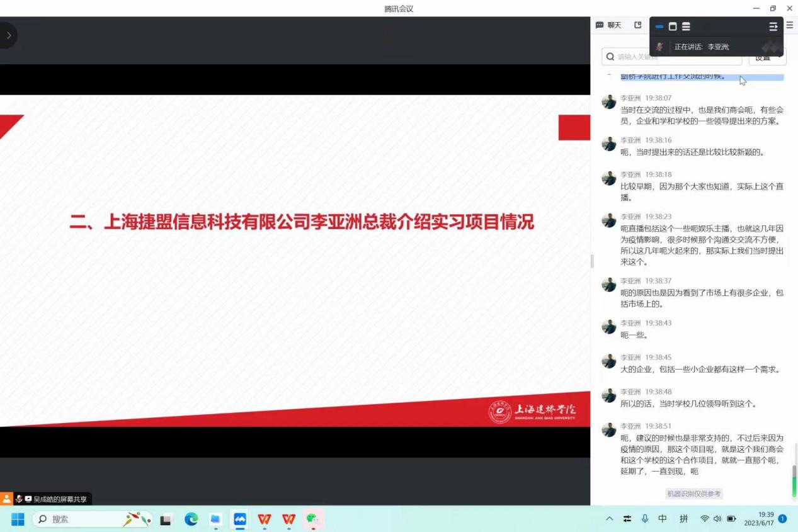Open the volume speaker tray icon
Image resolution: width=798 pixels, height=532 pixels.
(x=717, y=519)
